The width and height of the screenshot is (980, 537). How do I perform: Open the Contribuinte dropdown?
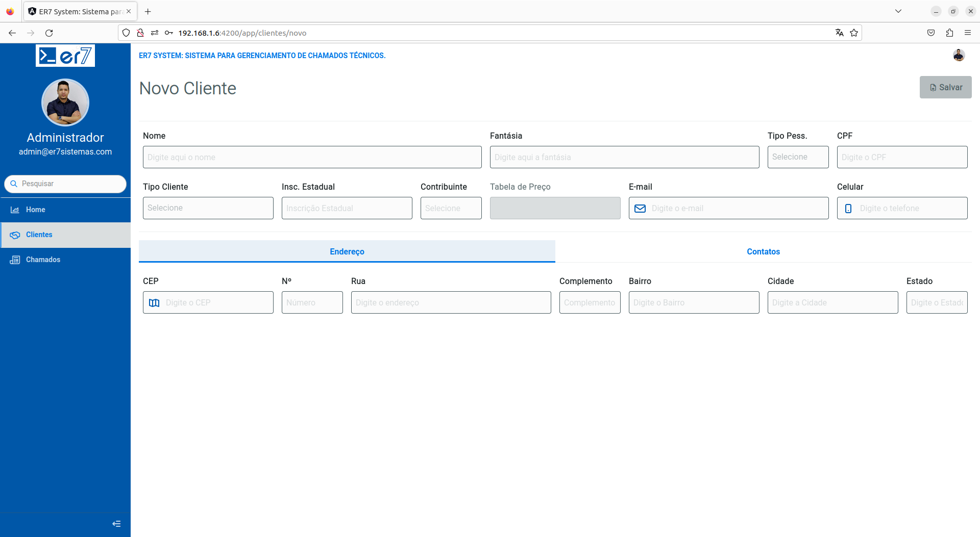tap(451, 208)
